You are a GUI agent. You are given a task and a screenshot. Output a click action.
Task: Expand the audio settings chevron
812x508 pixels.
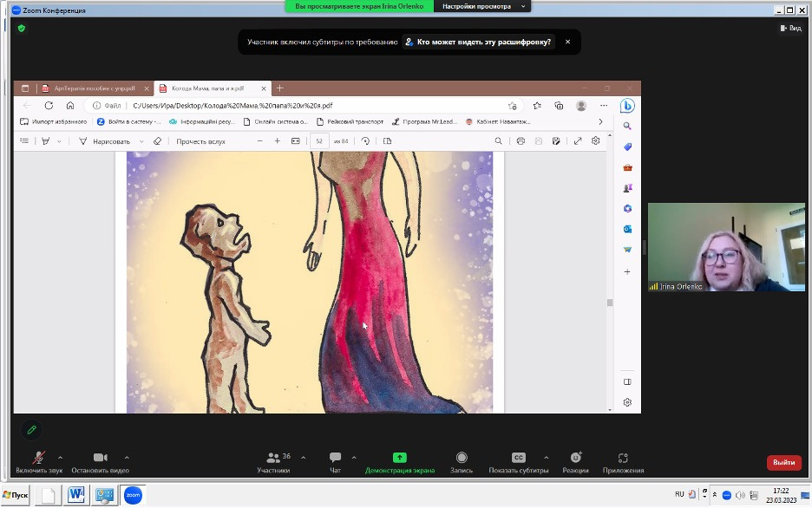pos(60,457)
